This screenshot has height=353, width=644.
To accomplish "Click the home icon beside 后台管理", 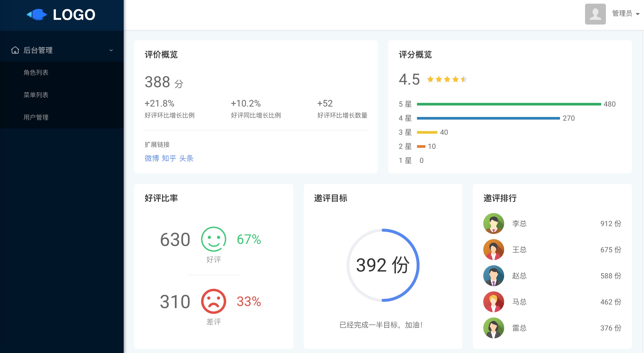I will [x=15, y=50].
